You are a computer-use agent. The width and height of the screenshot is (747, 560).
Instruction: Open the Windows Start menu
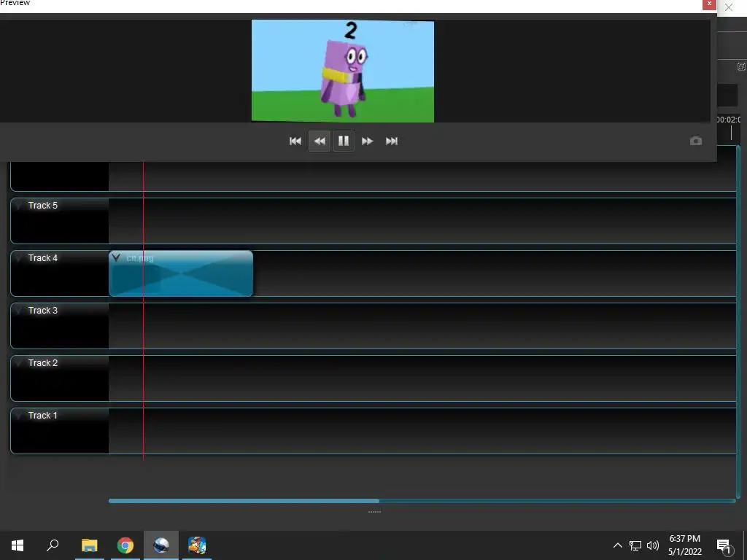click(18, 545)
